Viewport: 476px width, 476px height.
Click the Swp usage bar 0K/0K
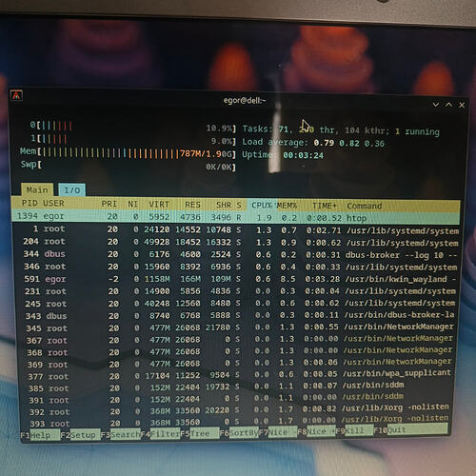click(129, 166)
